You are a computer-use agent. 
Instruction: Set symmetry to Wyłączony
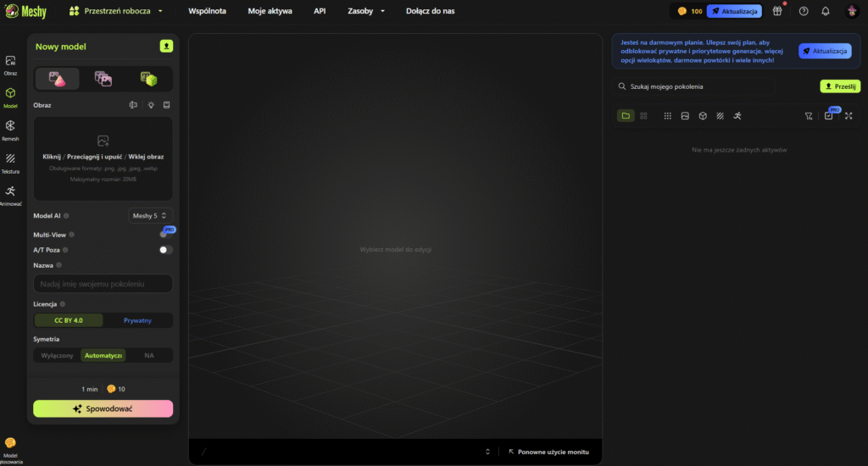58,356
